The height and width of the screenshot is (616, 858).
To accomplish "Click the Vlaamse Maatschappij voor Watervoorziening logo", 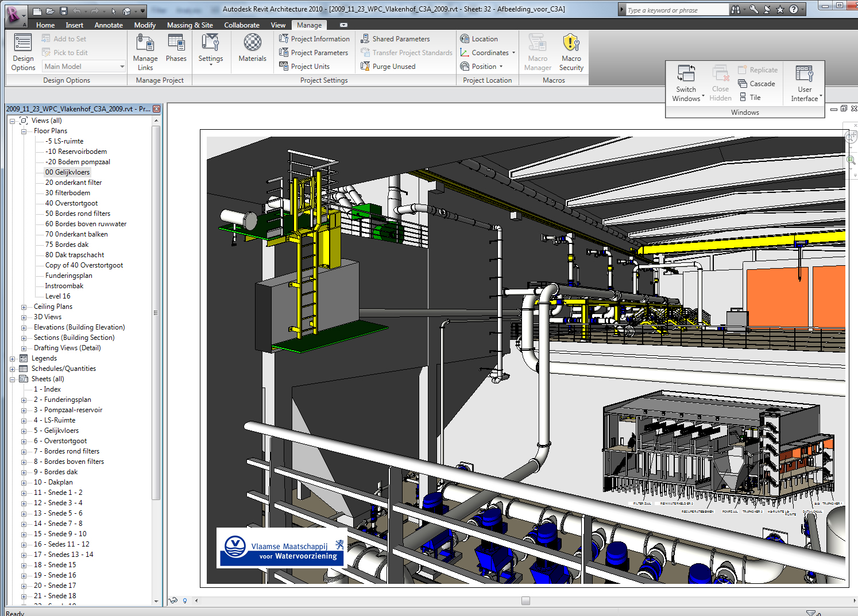I will (282, 548).
